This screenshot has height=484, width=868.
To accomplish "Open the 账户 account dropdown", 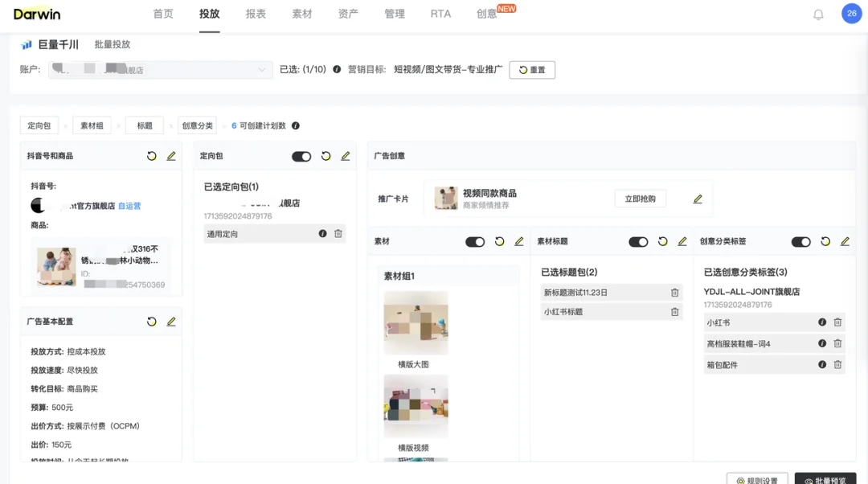I will [161, 70].
